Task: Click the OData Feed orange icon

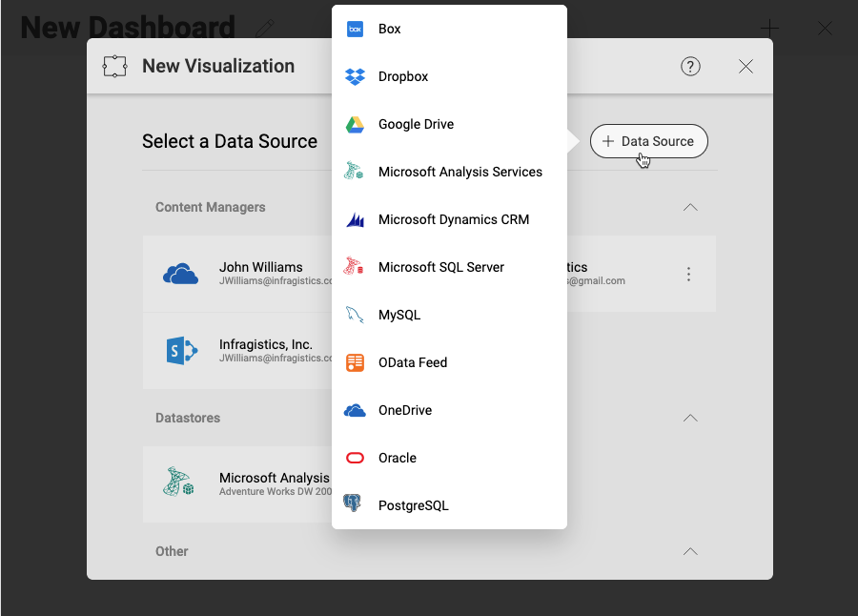Action: pyautogui.click(x=355, y=362)
